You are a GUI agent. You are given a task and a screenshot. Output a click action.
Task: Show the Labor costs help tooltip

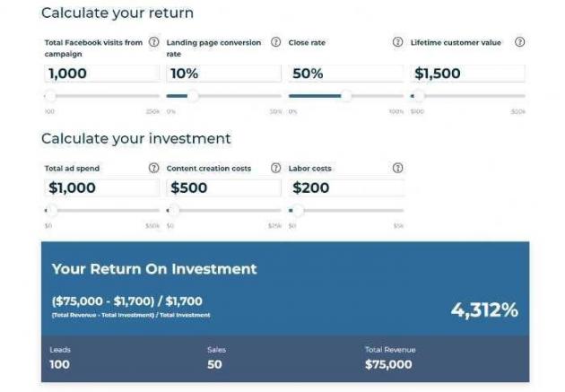click(x=397, y=168)
